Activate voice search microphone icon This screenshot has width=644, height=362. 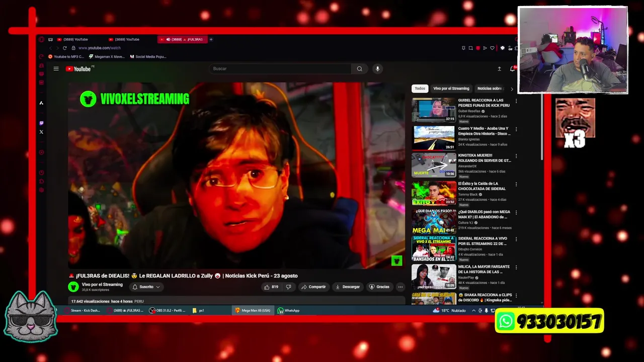377,69
